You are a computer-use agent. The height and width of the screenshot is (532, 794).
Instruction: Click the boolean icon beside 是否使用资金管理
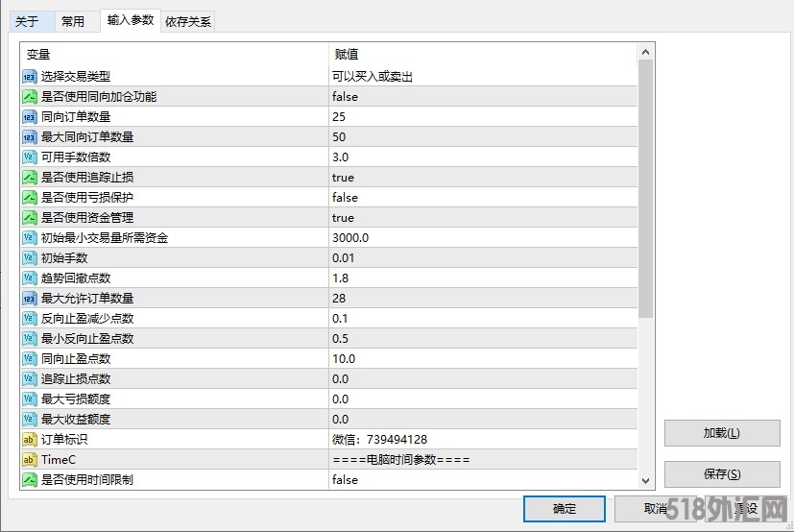[x=30, y=218]
